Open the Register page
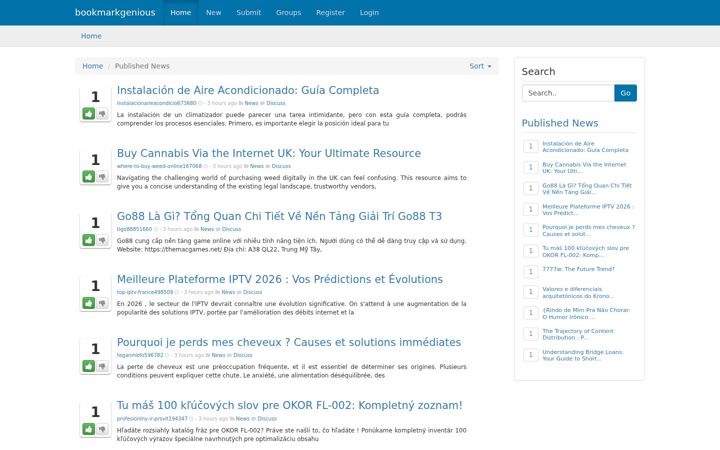 pos(330,12)
